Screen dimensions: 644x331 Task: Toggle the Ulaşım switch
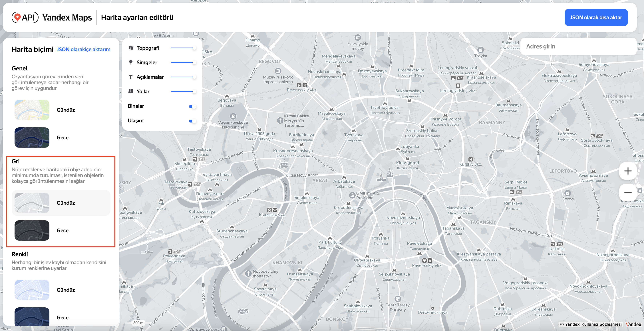click(192, 121)
